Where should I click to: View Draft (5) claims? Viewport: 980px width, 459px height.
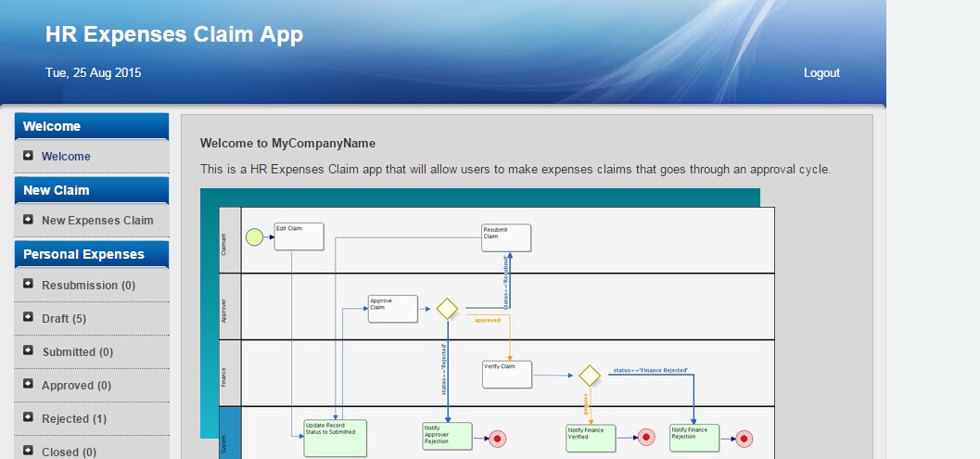tap(64, 318)
